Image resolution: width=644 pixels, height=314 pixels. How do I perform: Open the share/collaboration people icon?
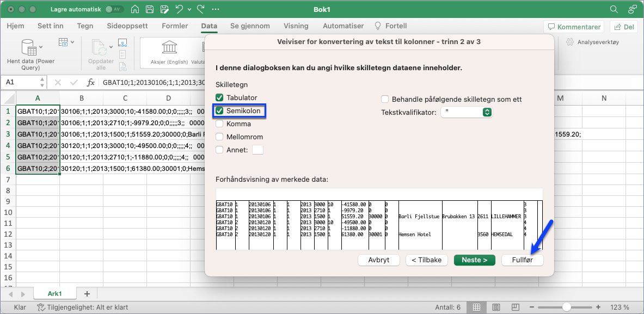(633, 9)
